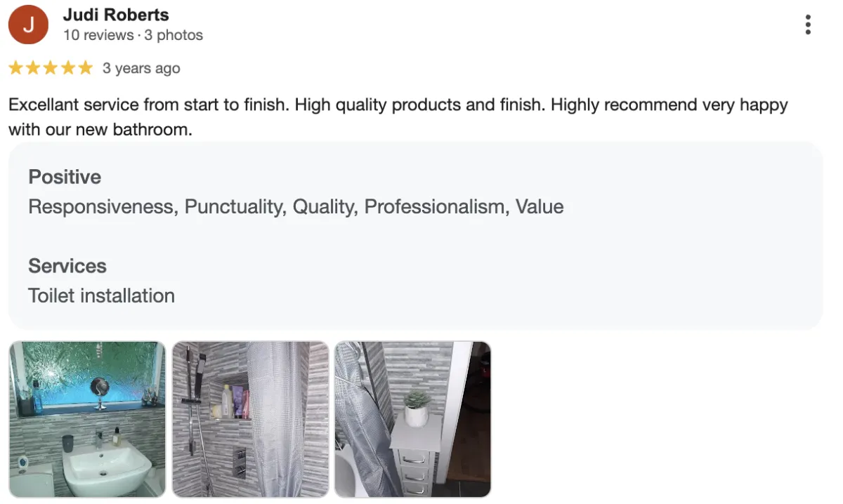Click the 'Value' positive attribute
Image resolution: width=843 pixels, height=504 pixels.
540,207
